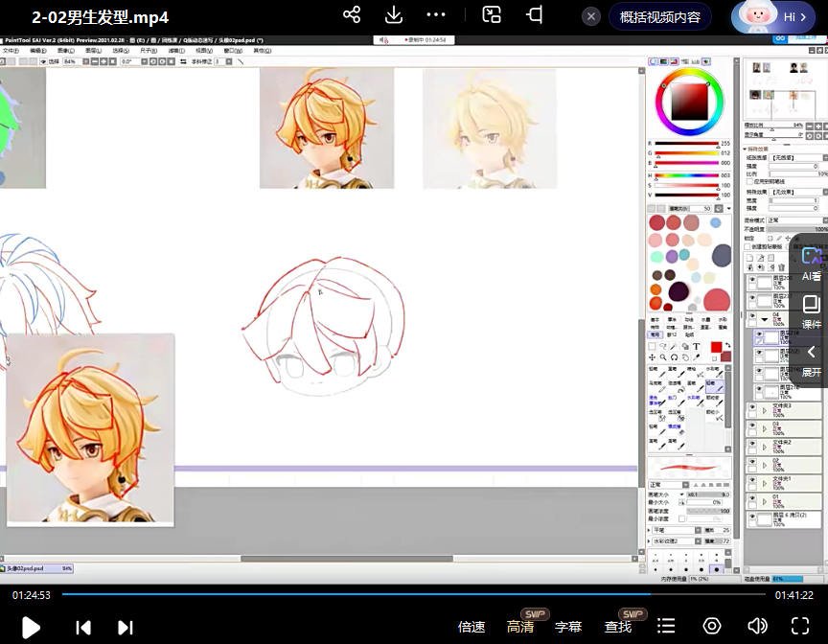Expand the 文件夹2 layer folder

[x=765, y=446]
